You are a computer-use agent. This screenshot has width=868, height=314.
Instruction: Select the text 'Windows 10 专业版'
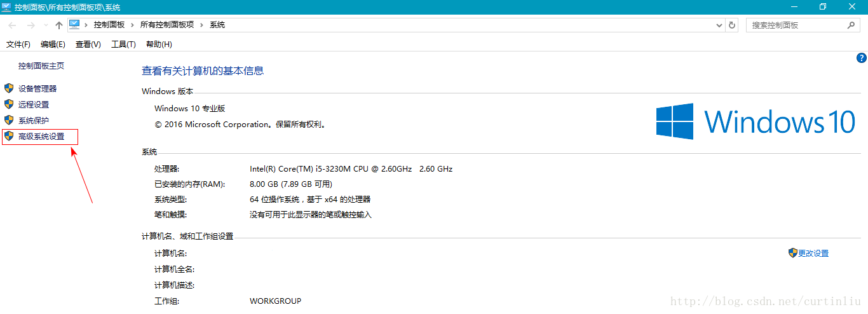pyautogui.click(x=189, y=109)
